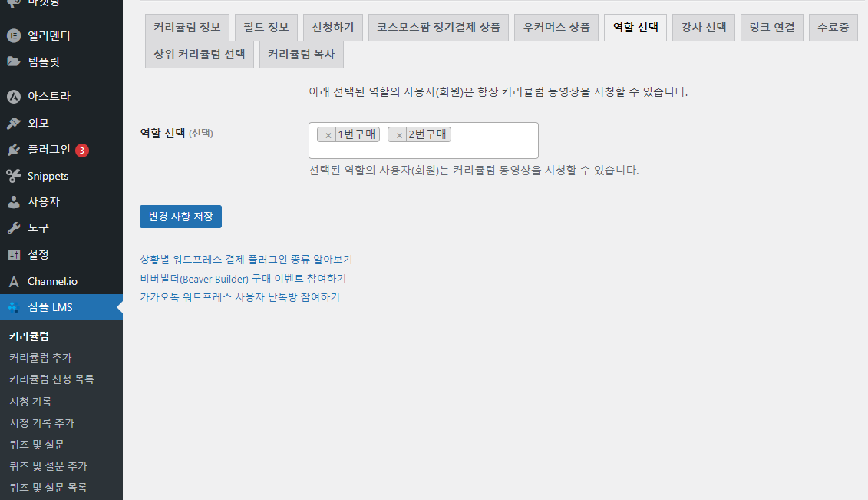Image resolution: width=868 pixels, height=500 pixels.
Task: Go to 커리큘럼 추가 submenu
Action: point(41,358)
